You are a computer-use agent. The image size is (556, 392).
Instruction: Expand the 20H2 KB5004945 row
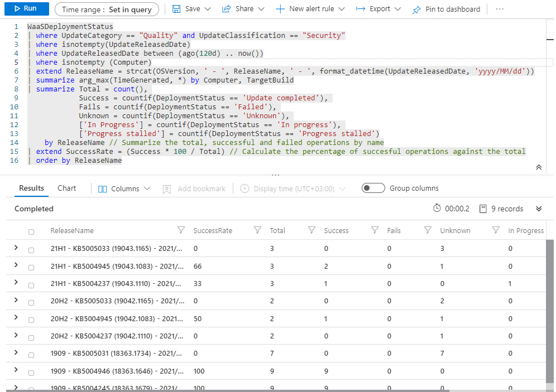[16, 317]
